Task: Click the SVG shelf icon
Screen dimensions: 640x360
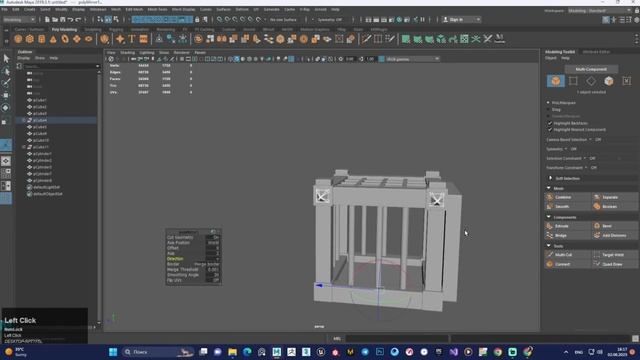Action: coord(144,39)
